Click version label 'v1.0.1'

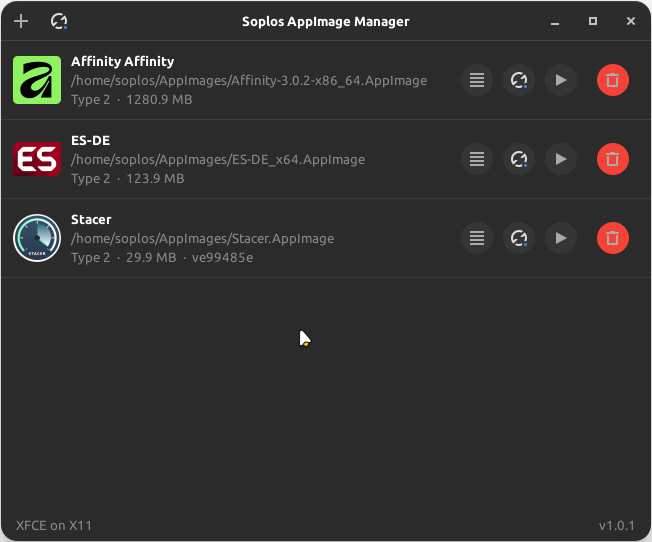click(617, 526)
